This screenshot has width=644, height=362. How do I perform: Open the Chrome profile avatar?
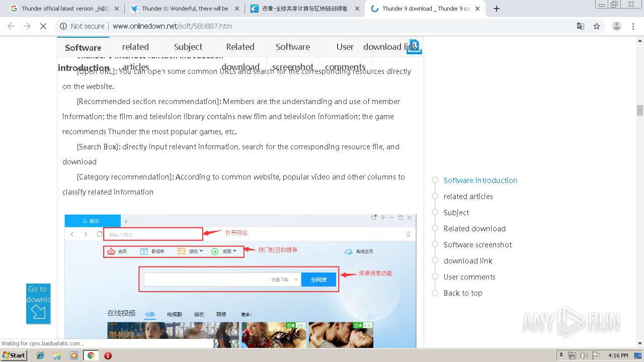click(616, 26)
